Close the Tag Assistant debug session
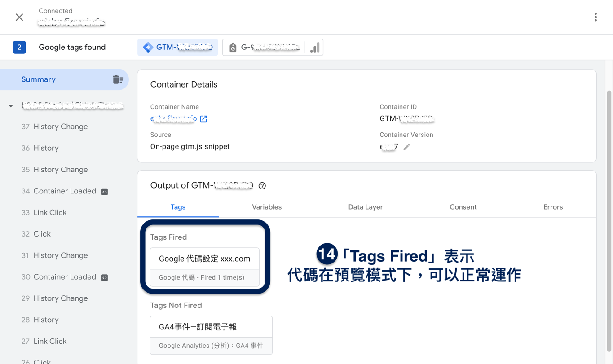The image size is (613, 364). pyautogui.click(x=19, y=17)
